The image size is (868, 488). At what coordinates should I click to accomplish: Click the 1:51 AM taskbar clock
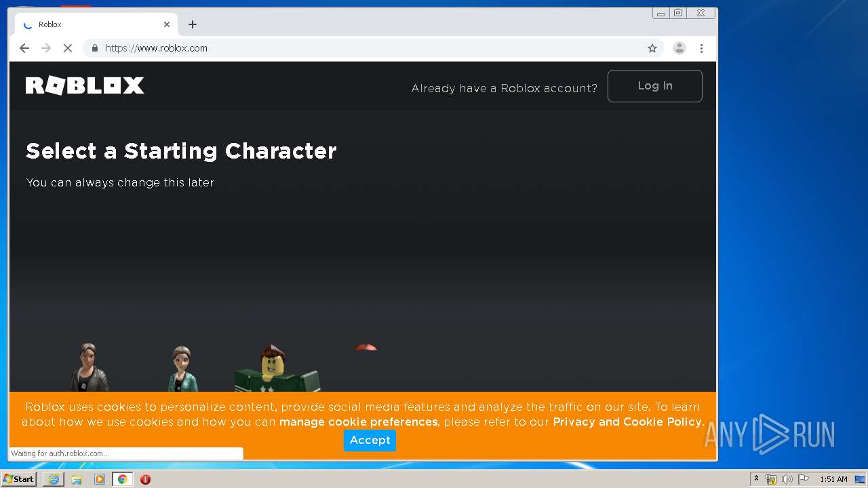pyautogui.click(x=833, y=479)
